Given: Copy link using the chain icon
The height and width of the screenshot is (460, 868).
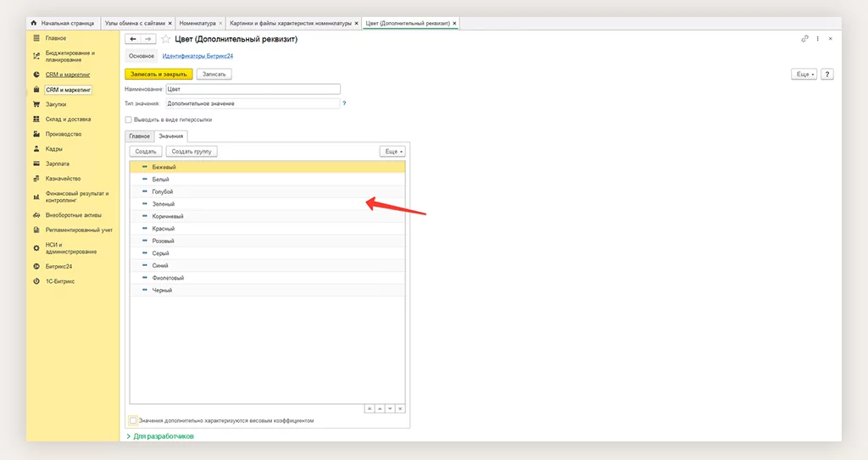Looking at the screenshot, I should coord(804,39).
